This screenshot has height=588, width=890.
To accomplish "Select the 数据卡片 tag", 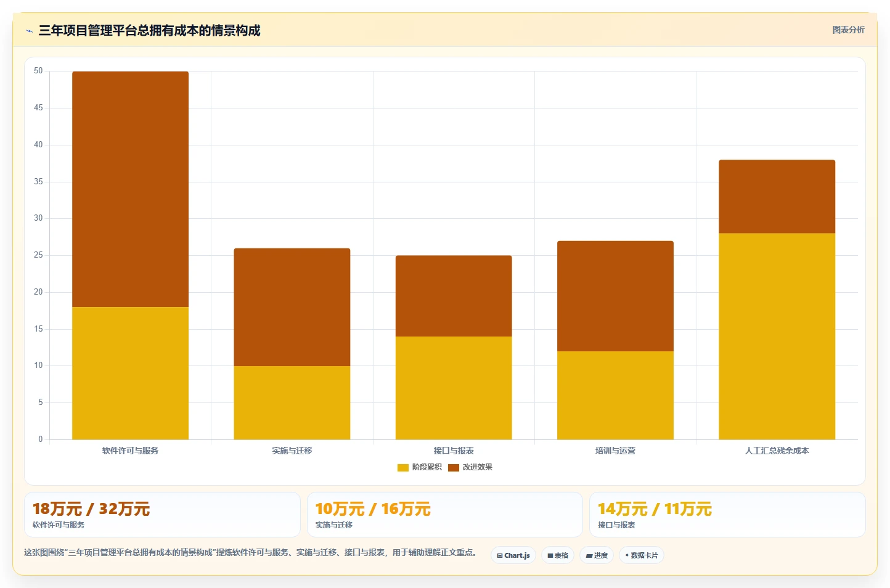I will coord(642,555).
